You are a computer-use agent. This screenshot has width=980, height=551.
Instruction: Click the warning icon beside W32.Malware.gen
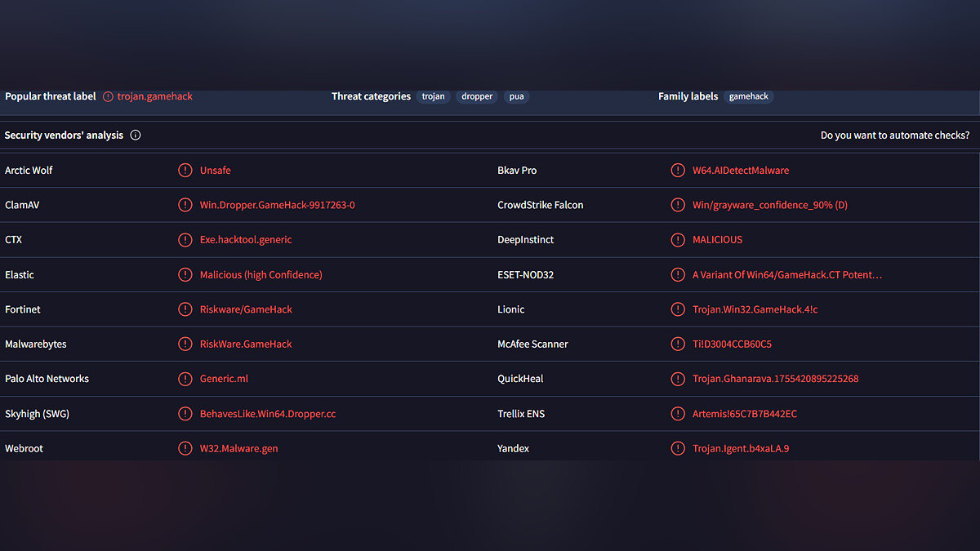coord(185,448)
